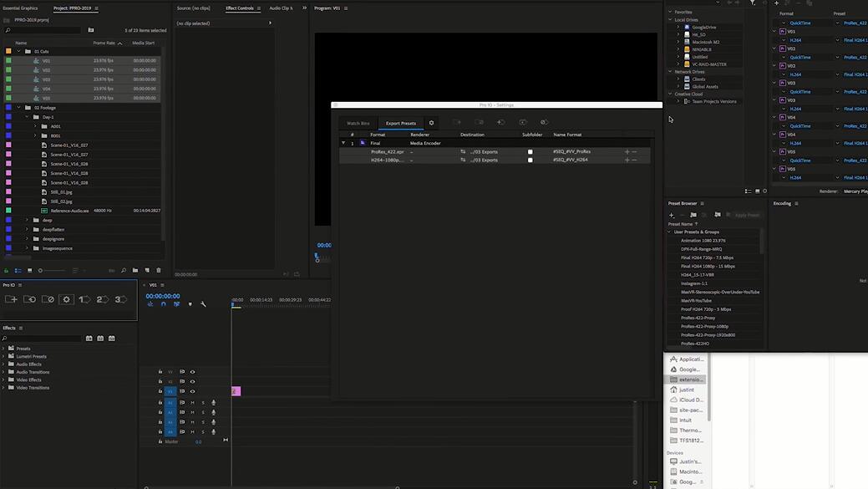Image resolution: width=868 pixels, height=489 pixels.
Task: Collapse the Final preset group row
Action: click(343, 143)
